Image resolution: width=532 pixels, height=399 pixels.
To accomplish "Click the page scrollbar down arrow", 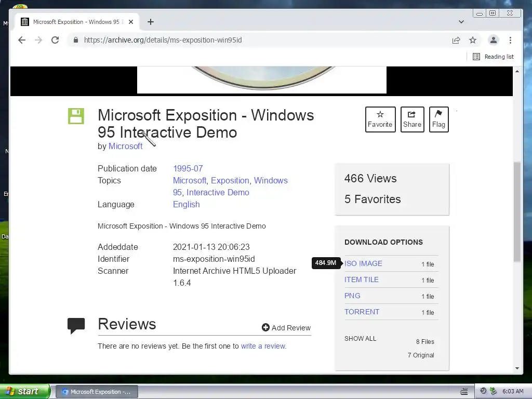I will click(517, 368).
